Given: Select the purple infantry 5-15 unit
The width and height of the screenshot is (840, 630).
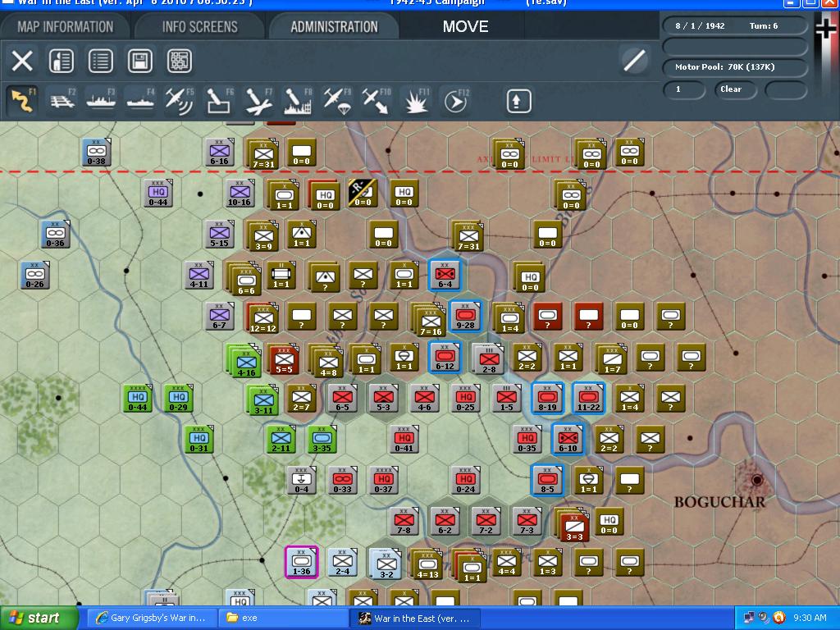Looking at the screenshot, I should click(x=220, y=235).
